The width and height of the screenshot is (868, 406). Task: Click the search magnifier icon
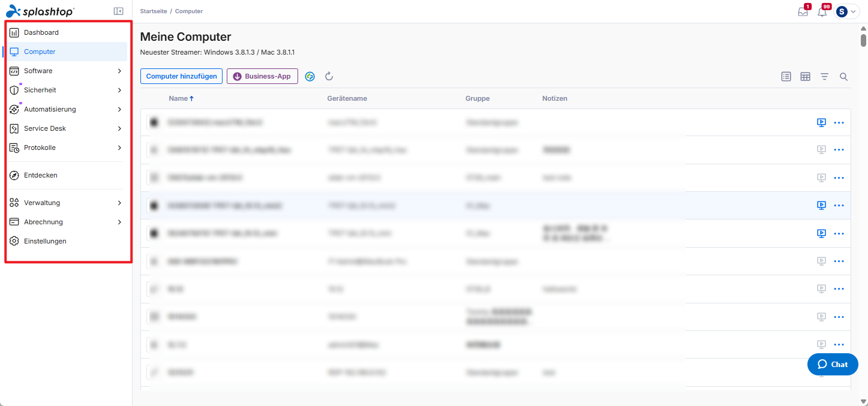click(x=843, y=76)
